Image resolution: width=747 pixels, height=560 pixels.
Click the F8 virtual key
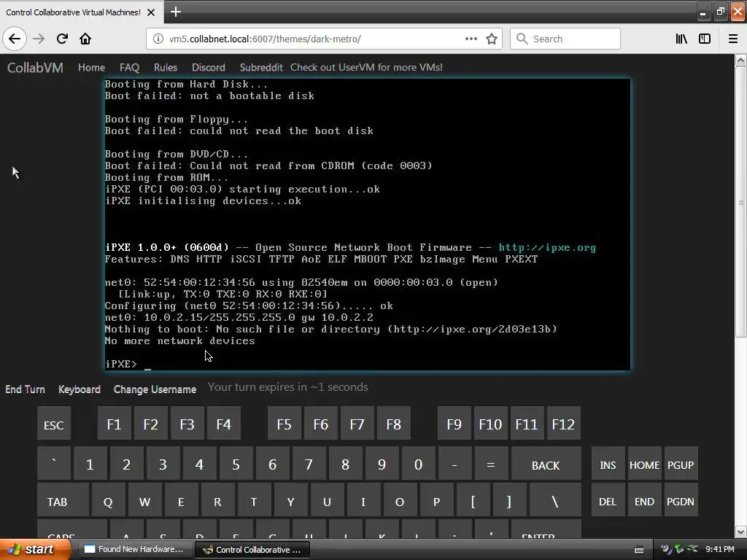click(393, 424)
